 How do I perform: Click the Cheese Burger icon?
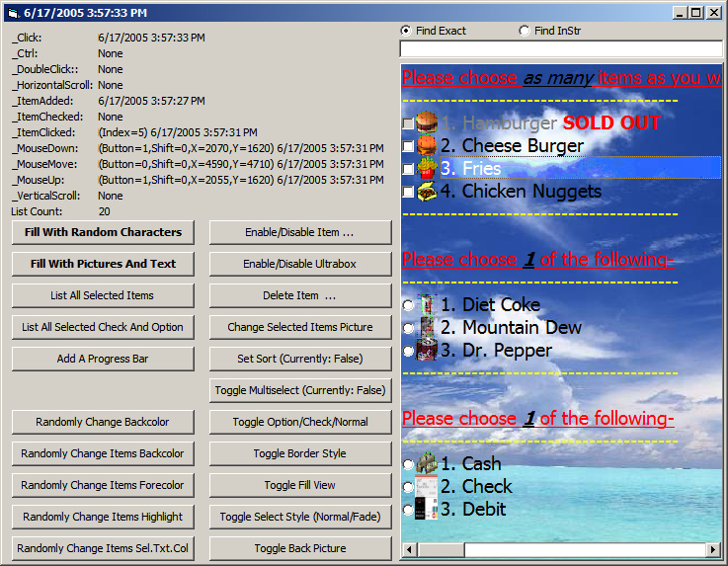pyautogui.click(x=427, y=146)
